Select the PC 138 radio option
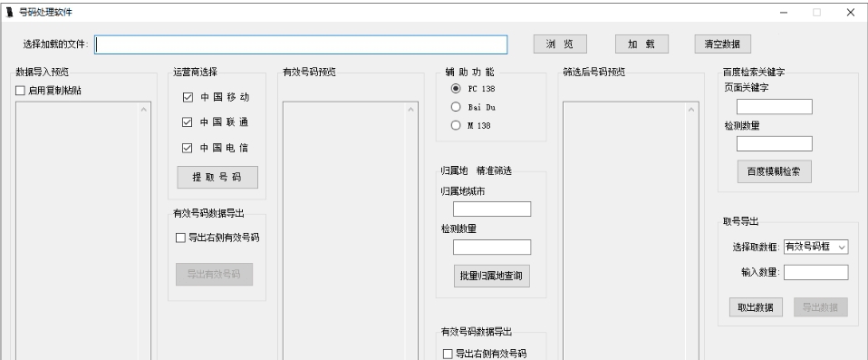The width and height of the screenshot is (868, 360). coord(456,89)
